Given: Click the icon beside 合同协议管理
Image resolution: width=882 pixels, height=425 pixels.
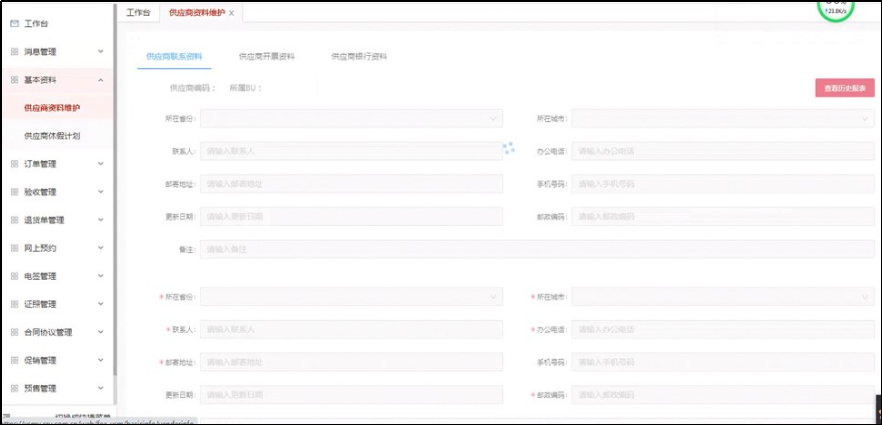Looking at the screenshot, I should [x=14, y=332].
